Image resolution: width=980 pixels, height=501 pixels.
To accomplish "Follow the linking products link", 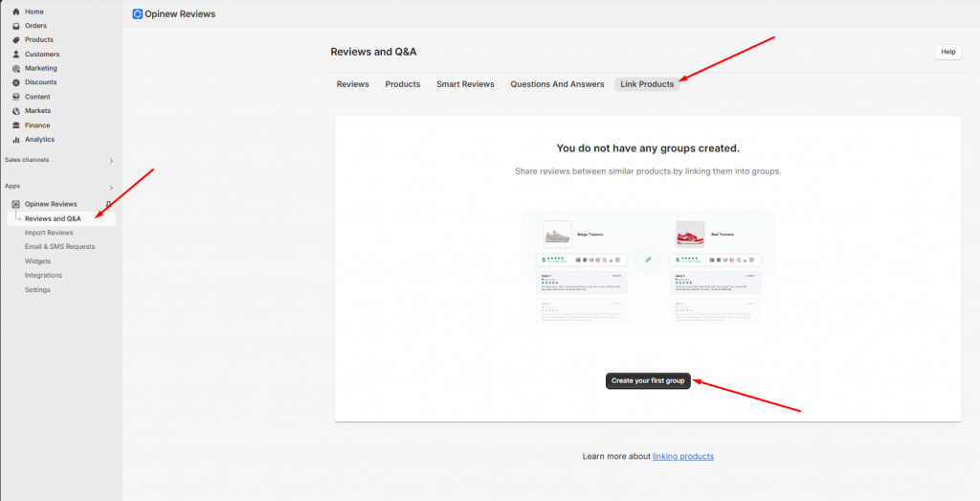I will pos(682,456).
